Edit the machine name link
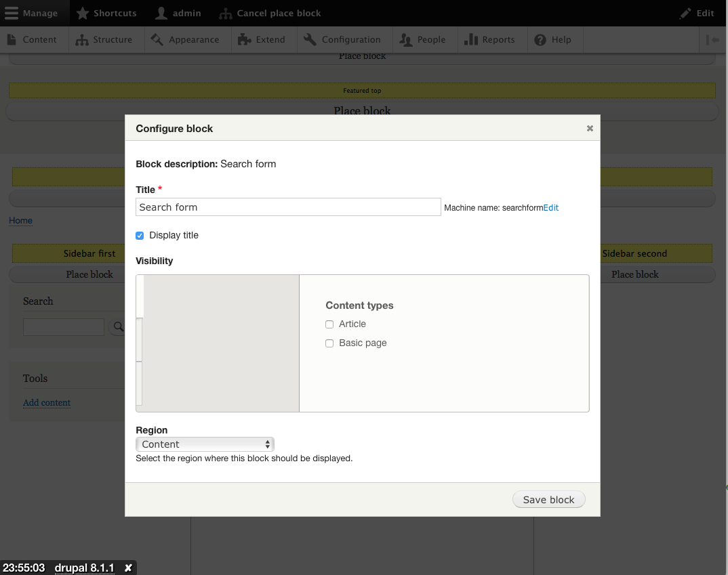This screenshot has width=728, height=575. click(551, 208)
